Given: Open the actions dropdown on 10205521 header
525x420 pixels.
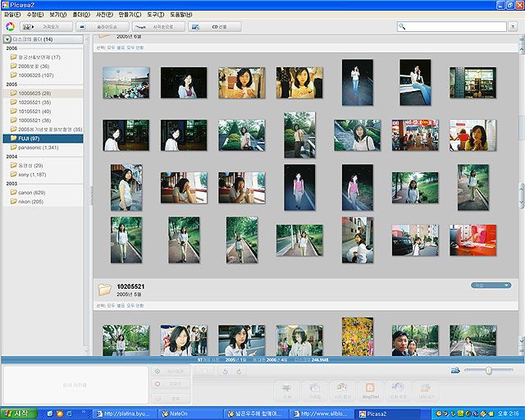Looking at the screenshot, I should pos(491,285).
